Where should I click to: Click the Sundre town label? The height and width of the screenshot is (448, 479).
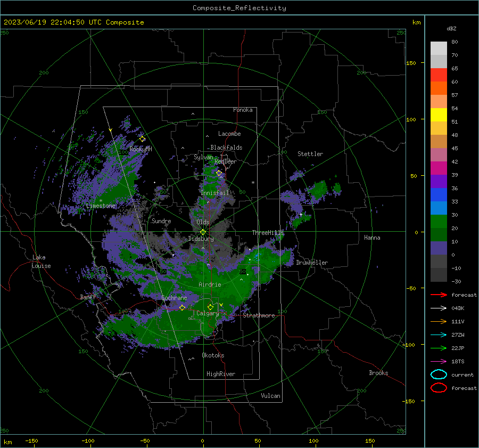(161, 221)
